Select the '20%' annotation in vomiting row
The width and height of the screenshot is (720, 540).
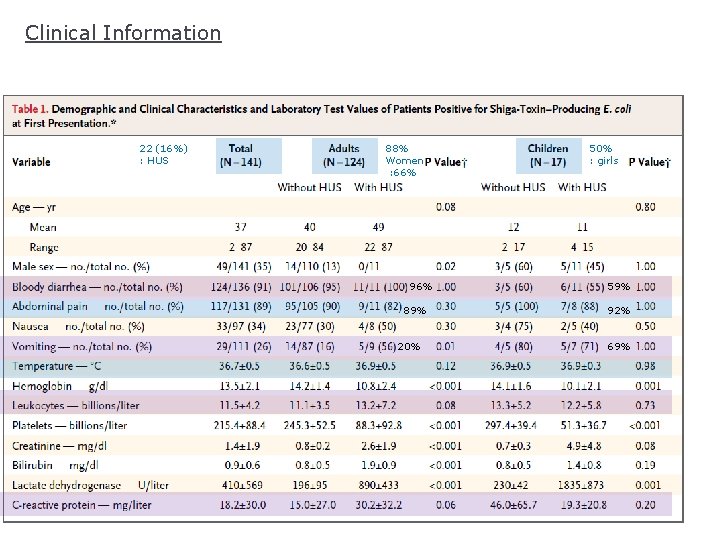(x=409, y=347)
